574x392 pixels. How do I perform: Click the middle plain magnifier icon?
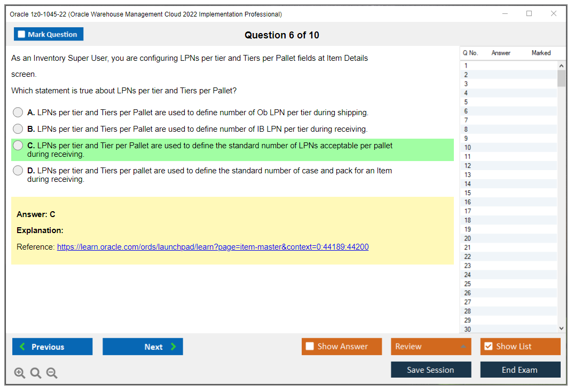tap(35, 372)
